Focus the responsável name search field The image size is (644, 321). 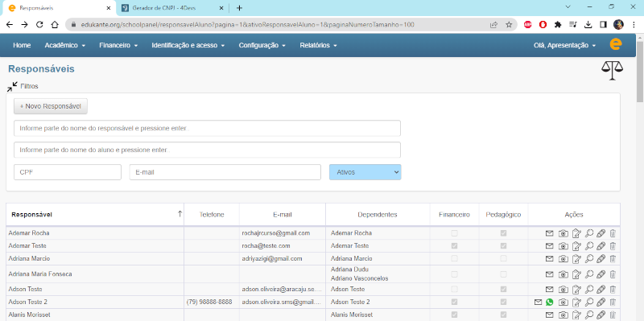(208, 128)
